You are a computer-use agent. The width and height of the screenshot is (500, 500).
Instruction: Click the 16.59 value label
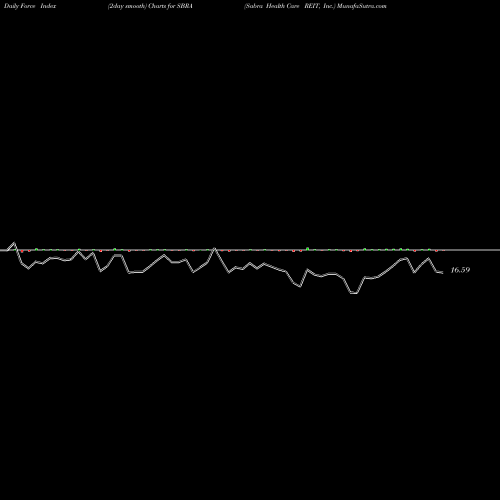[460, 270]
